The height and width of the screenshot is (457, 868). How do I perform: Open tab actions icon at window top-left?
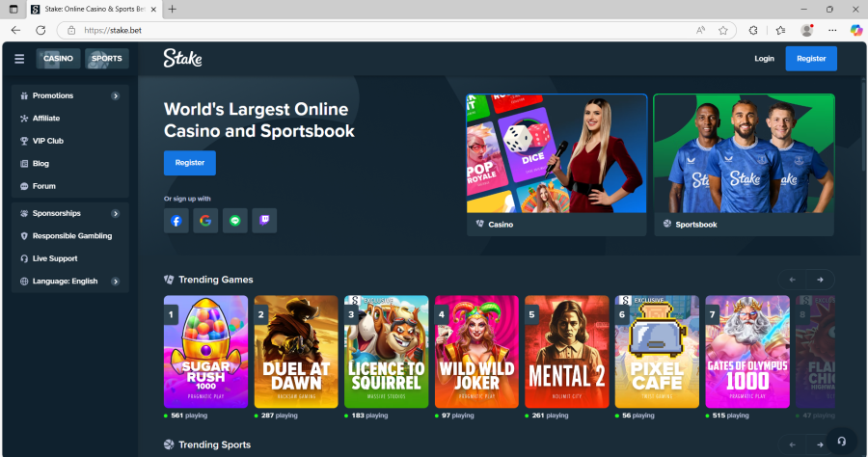pyautogui.click(x=14, y=9)
